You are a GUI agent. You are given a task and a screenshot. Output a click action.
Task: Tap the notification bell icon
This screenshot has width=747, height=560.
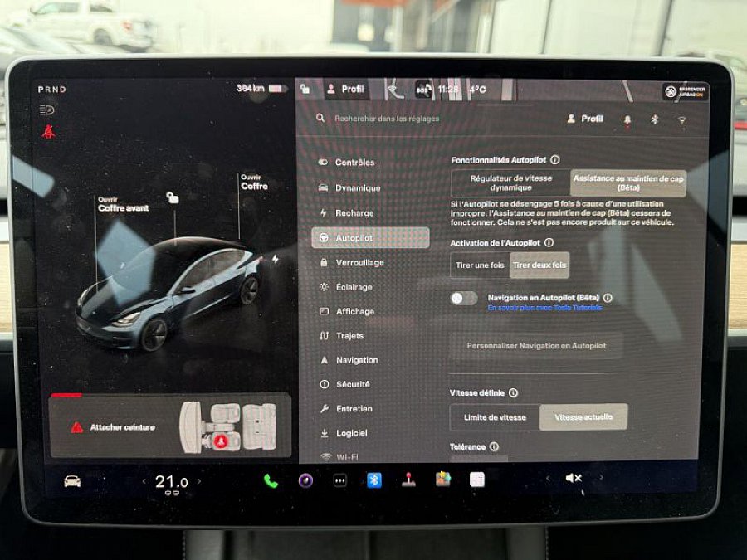[x=627, y=119]
